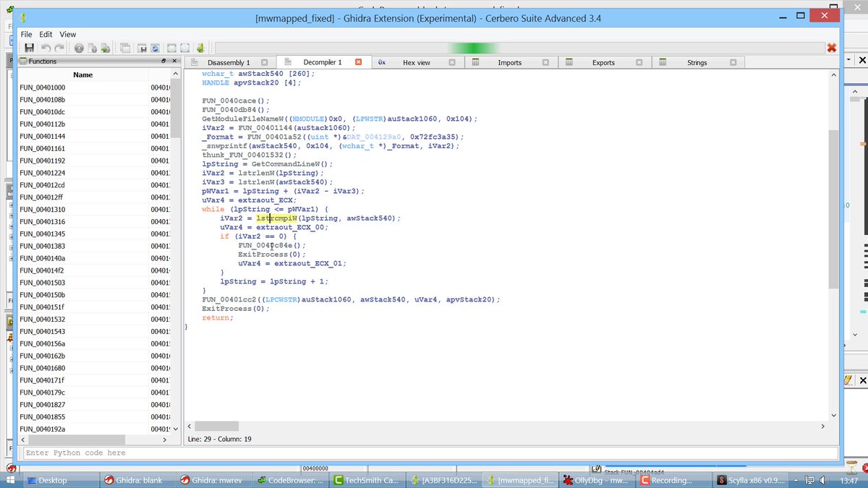Select FUN_0040108b in the Functions list
This screenshot has height=488, width=868.
43,99
